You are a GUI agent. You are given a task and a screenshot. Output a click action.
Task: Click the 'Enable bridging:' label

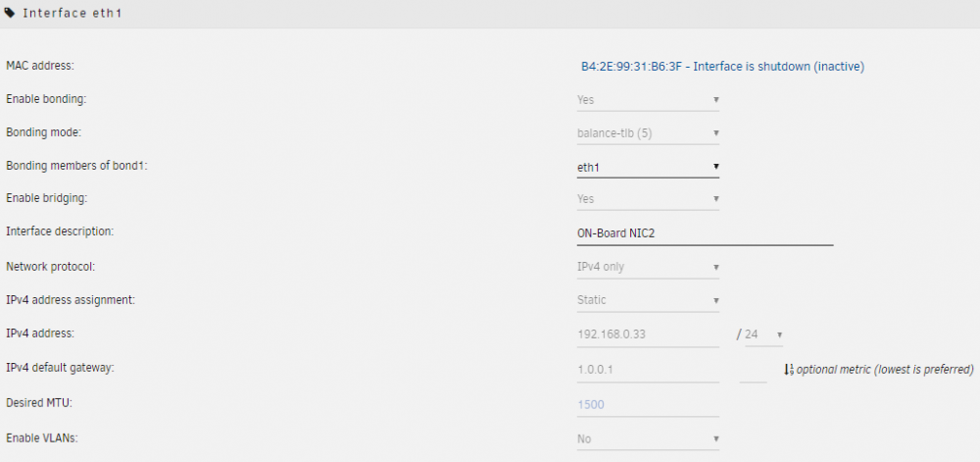click(47, 198)
